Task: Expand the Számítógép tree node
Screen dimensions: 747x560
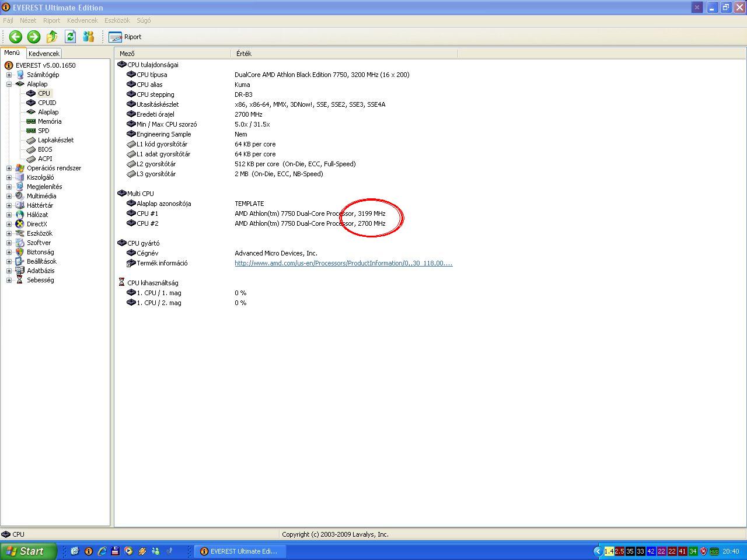Action: tap(9, 75)
